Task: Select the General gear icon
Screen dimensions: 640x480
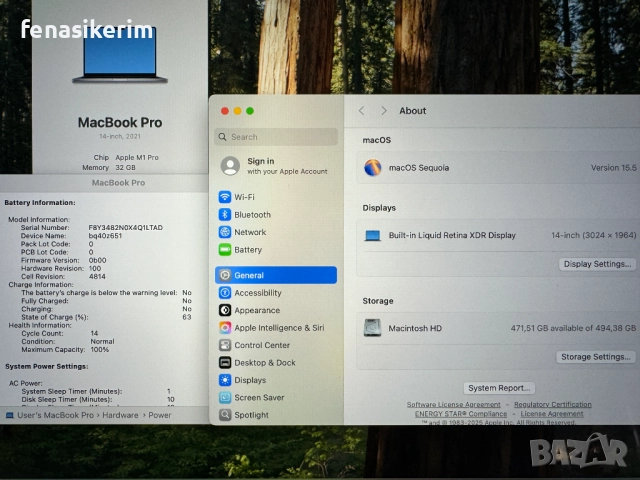Action: tap(224, 275)
